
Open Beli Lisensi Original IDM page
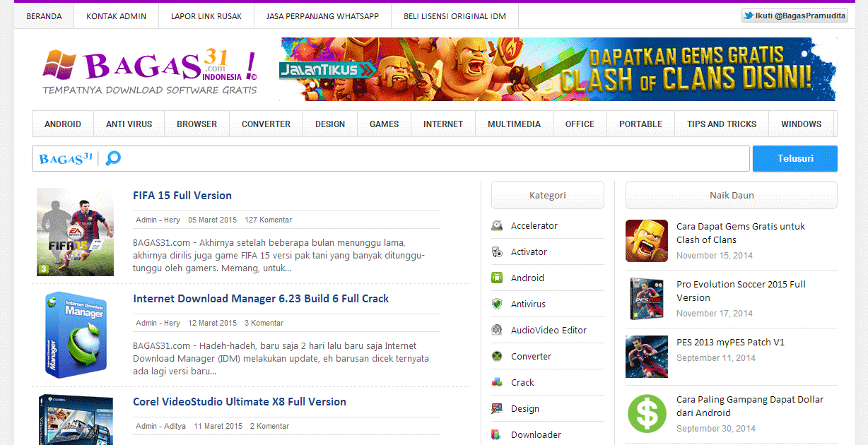(455, 16)
